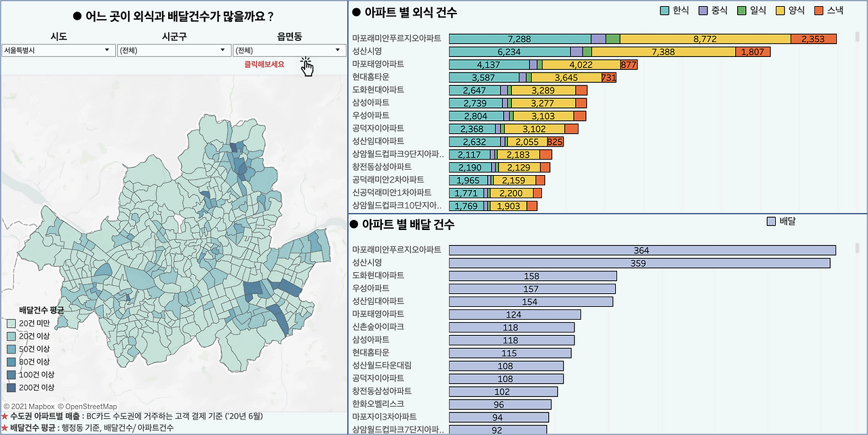
Task: Select 마포태영아파트 delivery bar 124
Action: [515, 314]
